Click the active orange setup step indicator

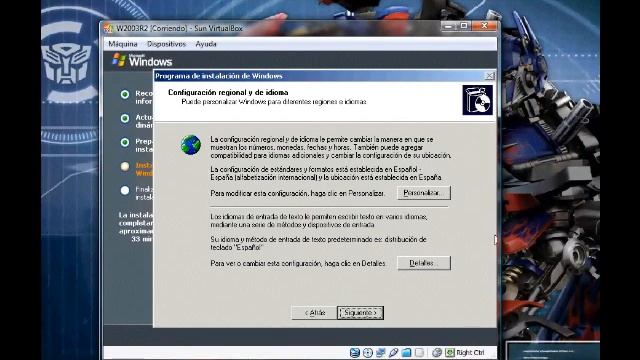[125, 166]
